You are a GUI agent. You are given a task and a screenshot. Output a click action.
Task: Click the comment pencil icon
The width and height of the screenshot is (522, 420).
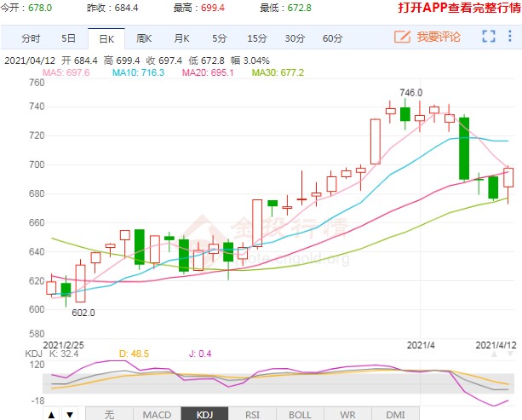[x=402, y=37]
